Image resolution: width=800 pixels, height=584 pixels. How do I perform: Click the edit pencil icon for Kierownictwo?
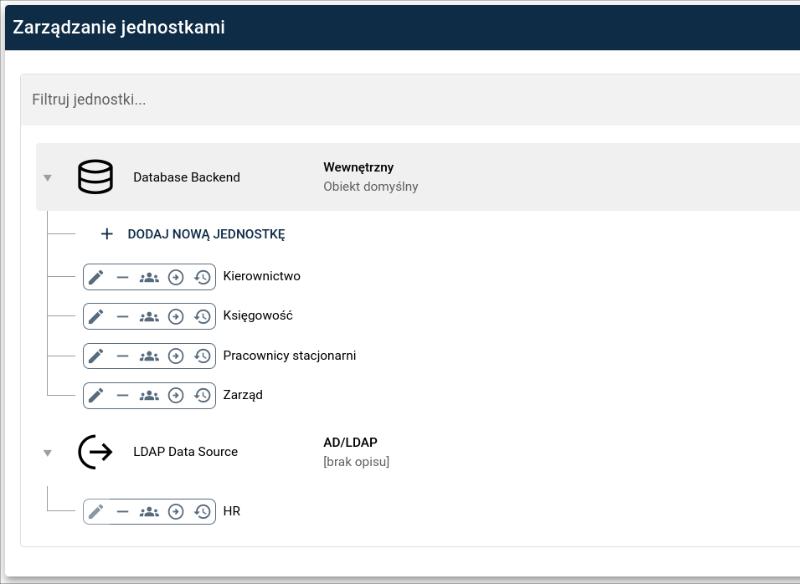96,277
